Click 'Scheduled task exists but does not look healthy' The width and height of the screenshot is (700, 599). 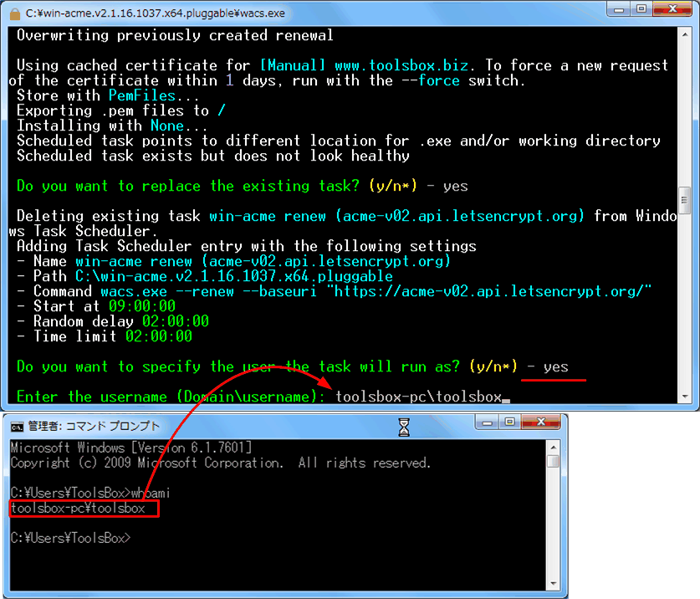pyautogui.click(x=213, y=156)
